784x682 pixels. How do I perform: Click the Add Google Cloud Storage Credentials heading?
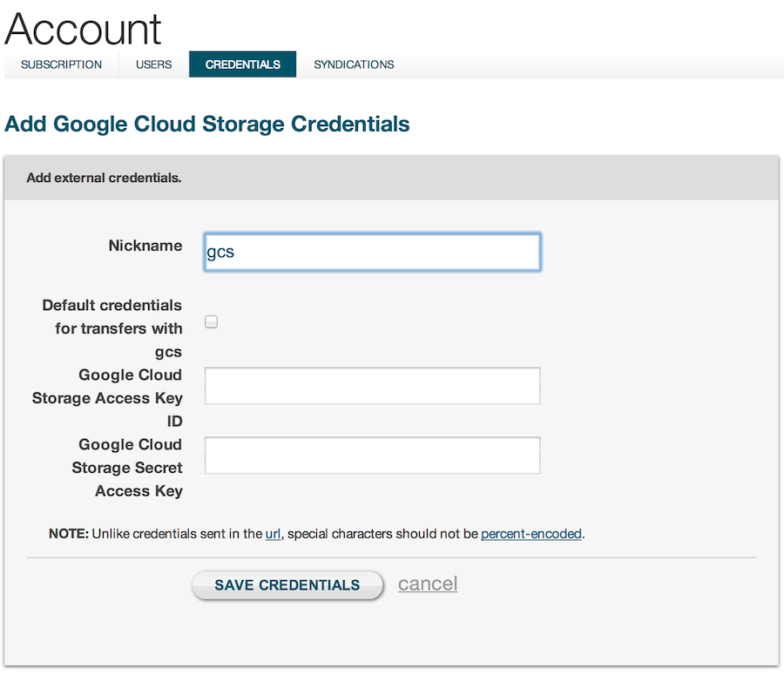point(206,124)
